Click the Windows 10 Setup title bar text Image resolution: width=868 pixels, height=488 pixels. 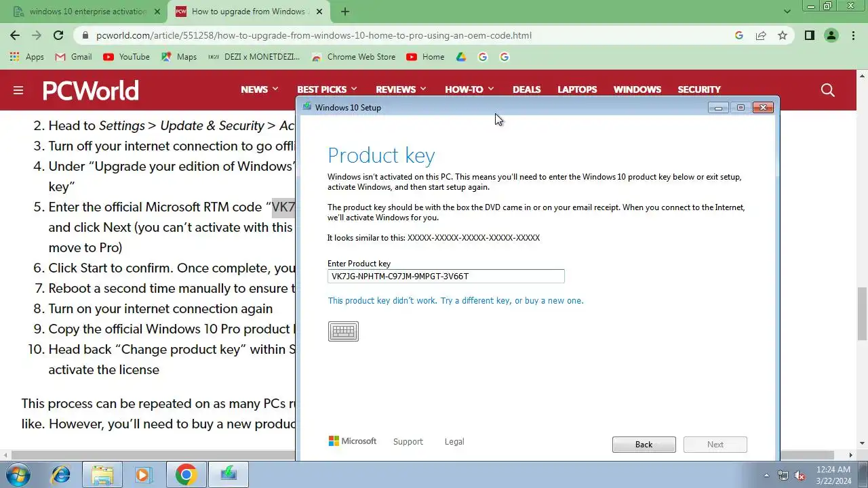348,107
